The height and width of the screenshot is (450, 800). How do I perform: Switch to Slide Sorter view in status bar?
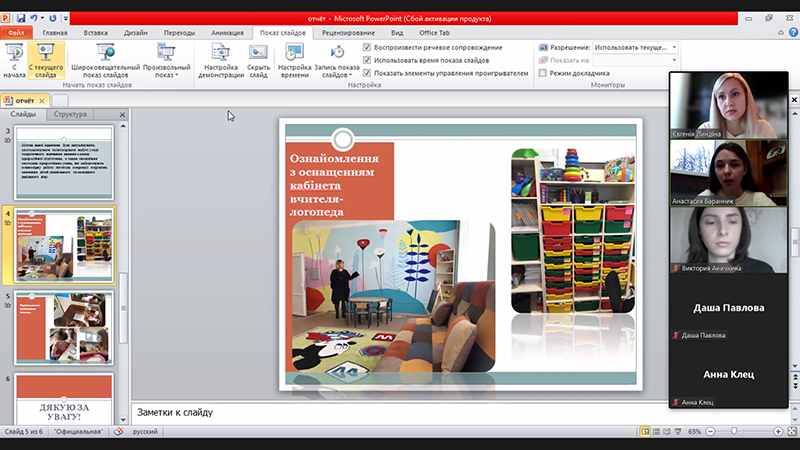[x=658, y=431]
